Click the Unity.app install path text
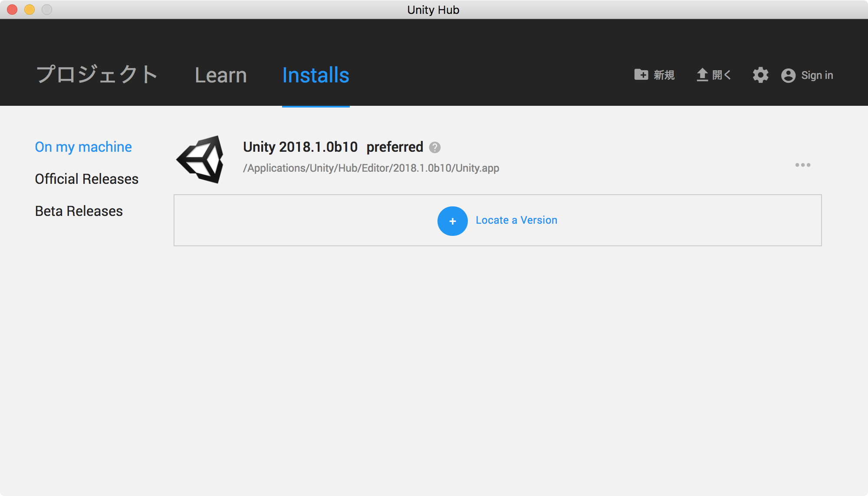The height and width of the screenshot is (496, 868). (371, 168)
